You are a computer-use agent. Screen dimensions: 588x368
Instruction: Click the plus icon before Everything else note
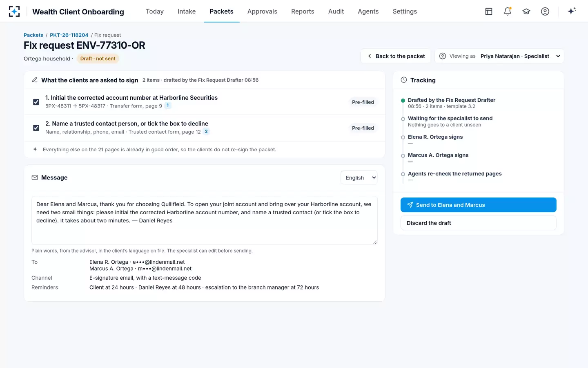pyautogui.click(x=35, y=149)
